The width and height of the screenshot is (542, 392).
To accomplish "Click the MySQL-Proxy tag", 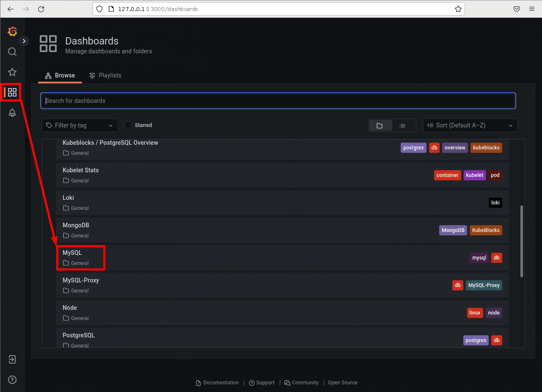I will [484, 285].
